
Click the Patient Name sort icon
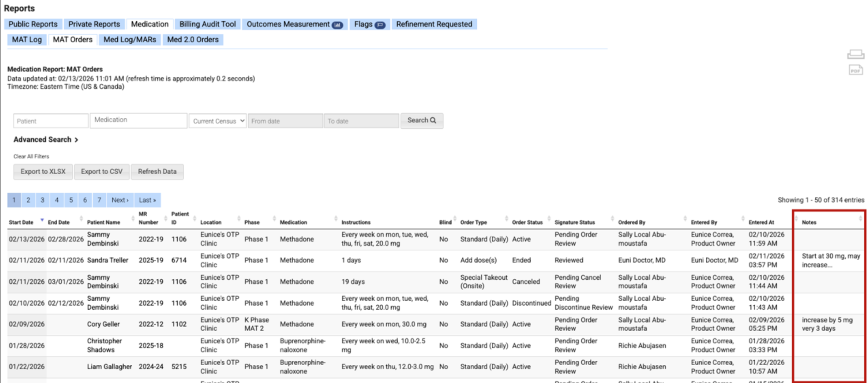pyautogui.click(x=133, y=219)
